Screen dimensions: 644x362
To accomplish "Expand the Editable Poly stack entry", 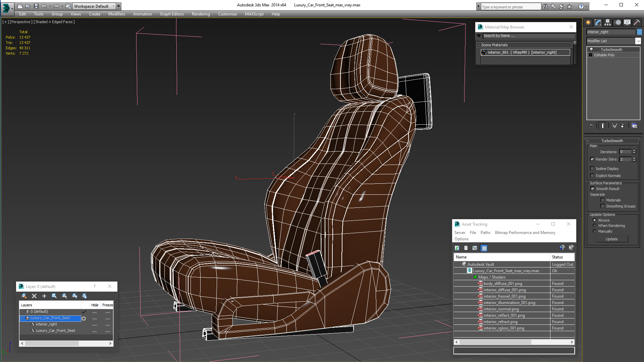I will [x=590, y=55].
